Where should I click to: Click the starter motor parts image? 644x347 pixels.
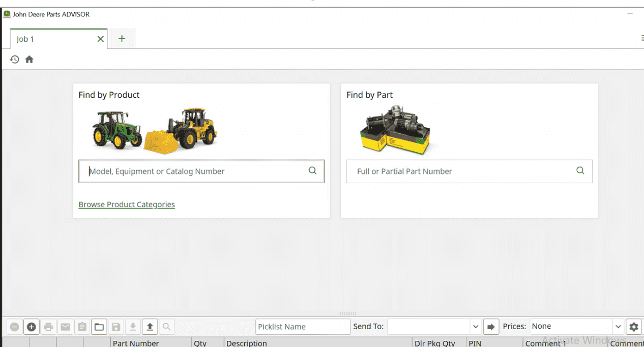[x=395, y=129]
